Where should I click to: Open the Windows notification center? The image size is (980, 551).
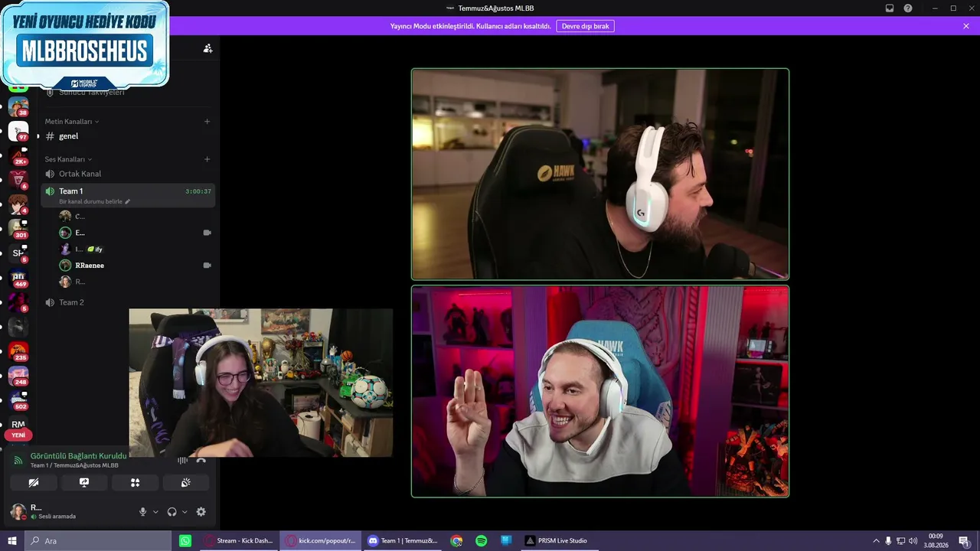[x=964, y=541]
